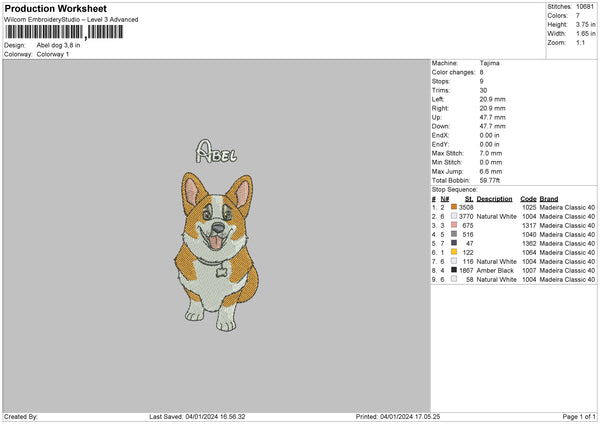The width and height of the screenshot is (600, 424).
Task: Click the St. stitch count column header
Action: pyautogui.click(x=467, y=198)
